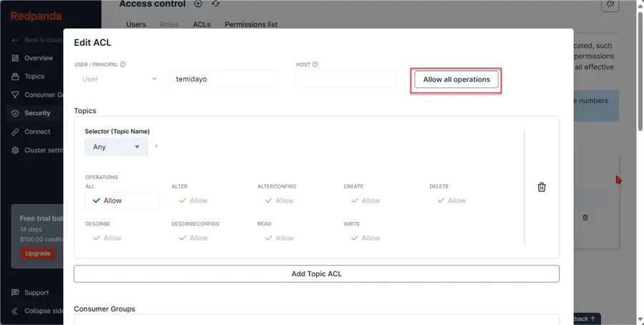Click the Host input field
Screen dimensions: 644x325
346,79
